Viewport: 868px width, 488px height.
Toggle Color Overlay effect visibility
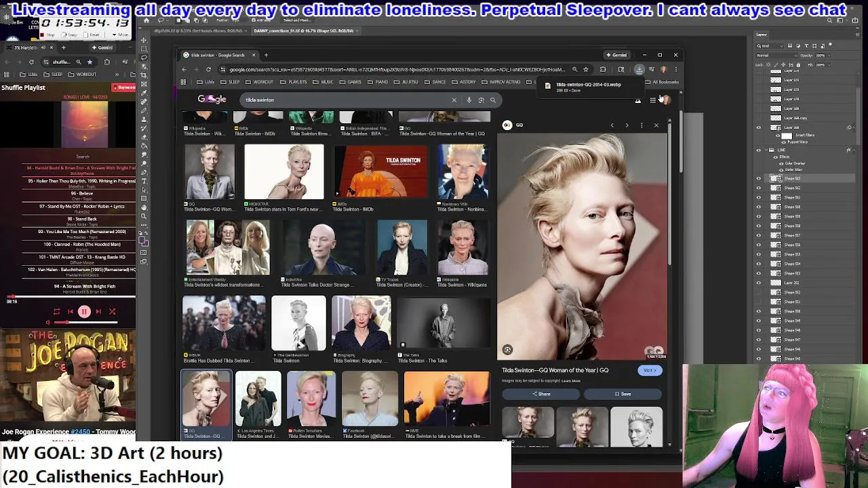pos(781,163)
